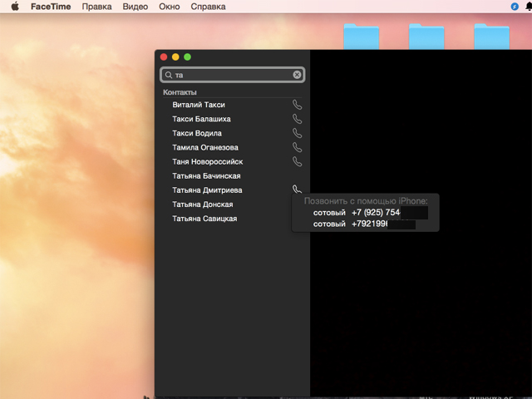Click the blue Shazam menu bar icon
This screenshot has width=532, height=399.
515,7
